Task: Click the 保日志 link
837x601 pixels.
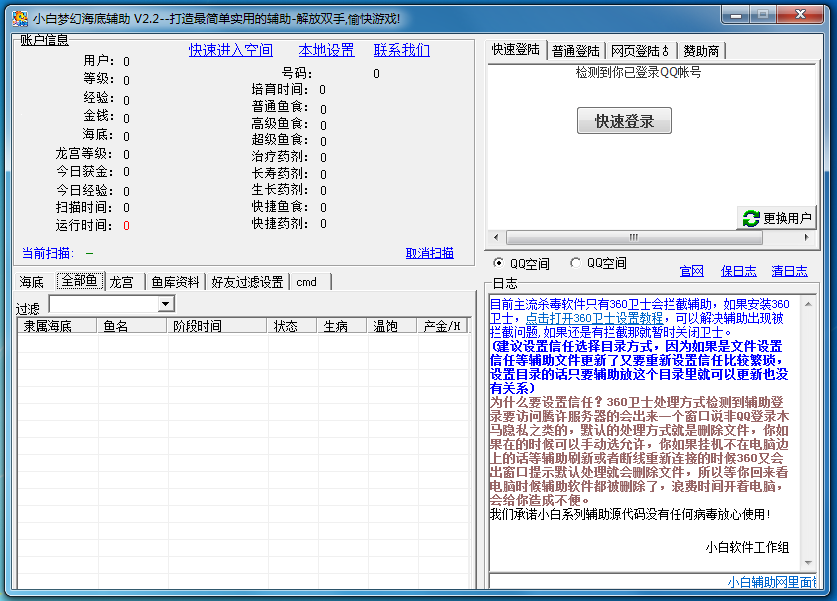Action: (x=738, y=271)
